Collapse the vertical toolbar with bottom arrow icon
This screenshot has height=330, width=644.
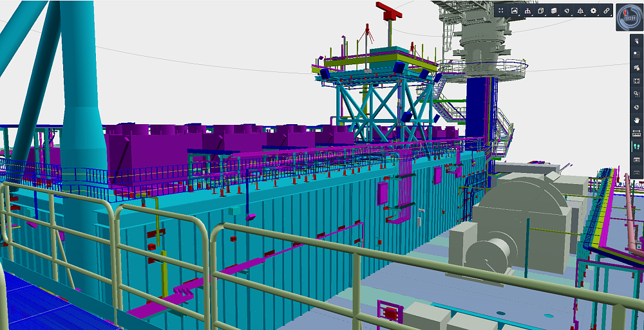636,172
